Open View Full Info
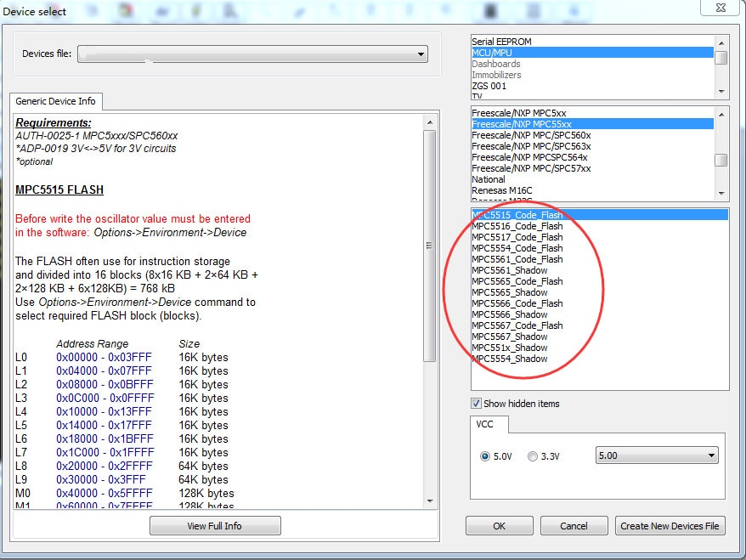 214,526
